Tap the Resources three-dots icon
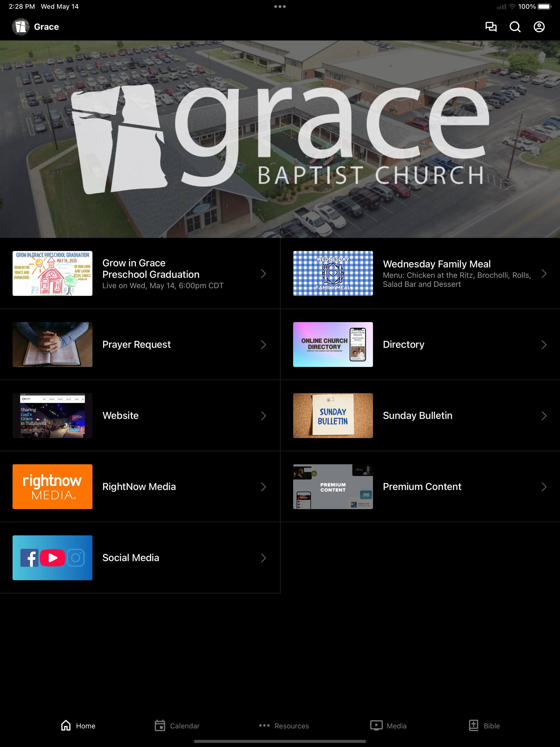 264,725
